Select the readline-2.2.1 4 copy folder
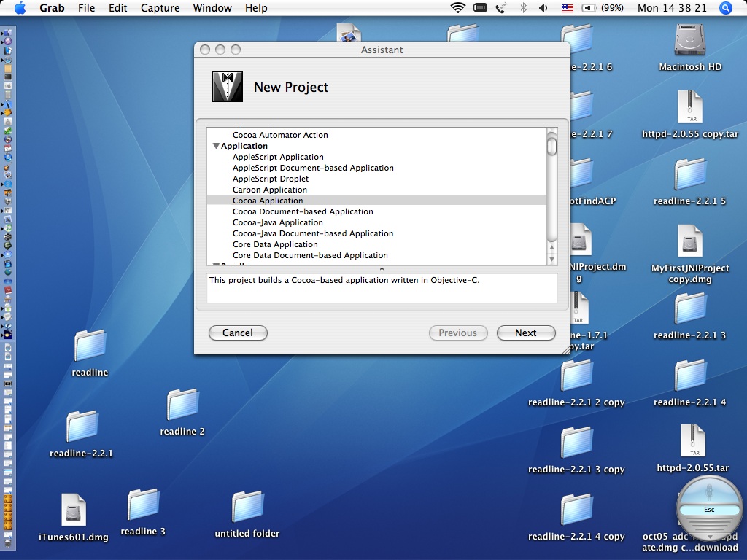 click(x=576, y=510)
